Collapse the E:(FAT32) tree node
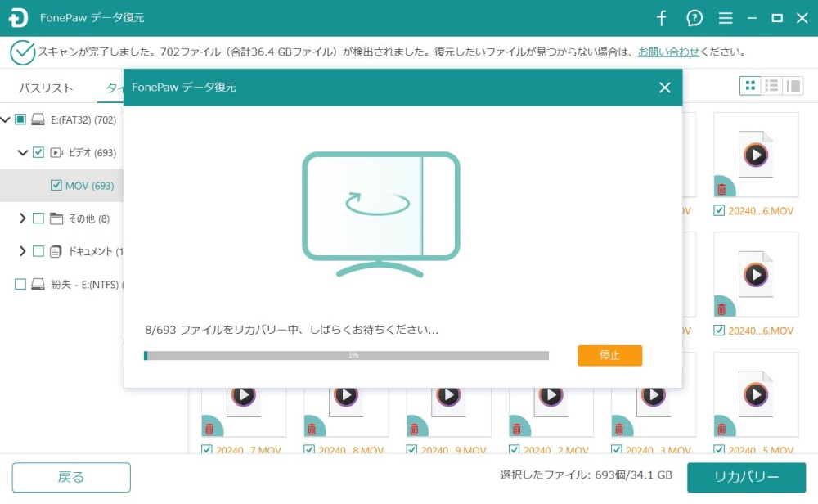 pos(5,119)
